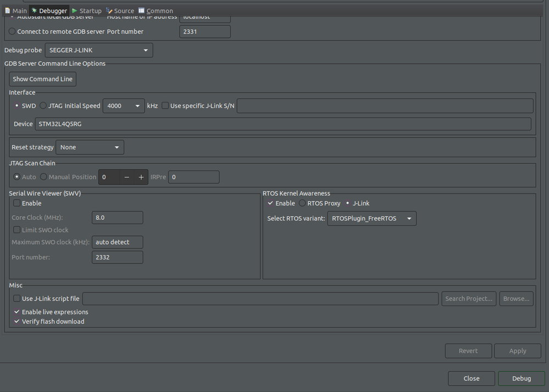Enable Use specific J-Link S/N checkbox
The image size is (549, 392).
pos(165,106)
